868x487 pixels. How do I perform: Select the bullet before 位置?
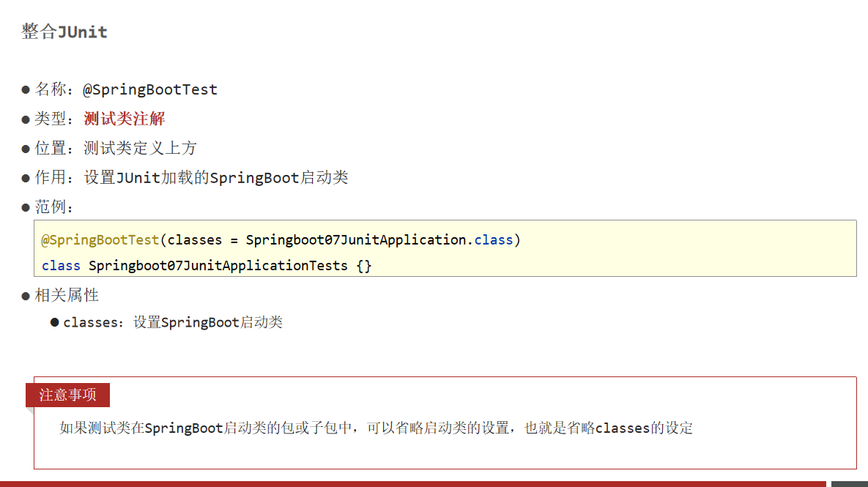(x=26, y=149)
